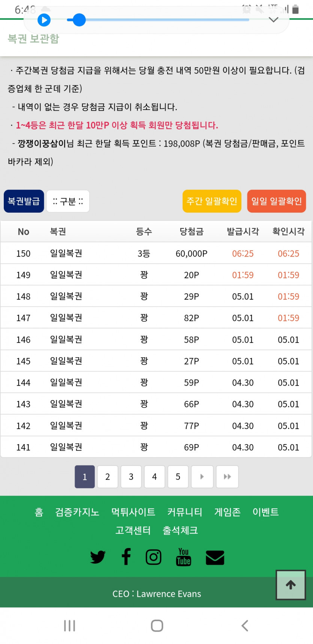
Task: Collapse the audio player chevron
Action: [x=274, y=20]
